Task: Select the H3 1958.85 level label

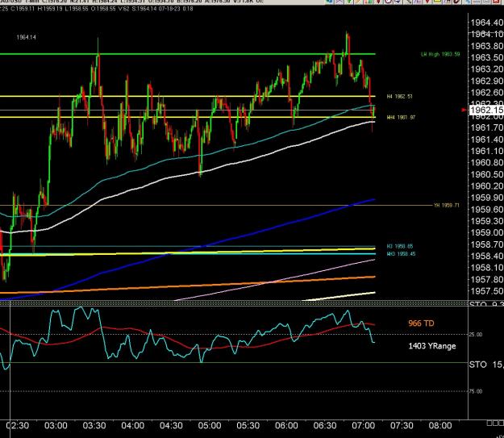Action: (399, 246)
